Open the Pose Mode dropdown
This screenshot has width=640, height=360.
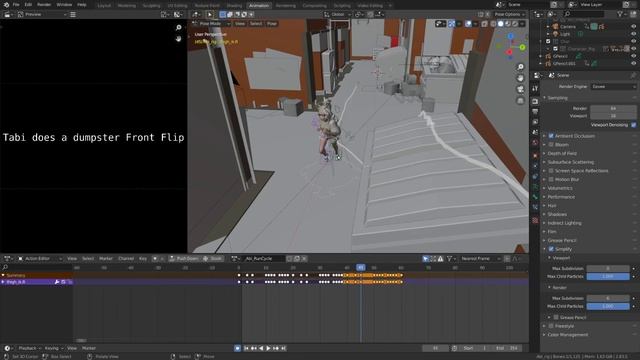[x=212, y=24]
